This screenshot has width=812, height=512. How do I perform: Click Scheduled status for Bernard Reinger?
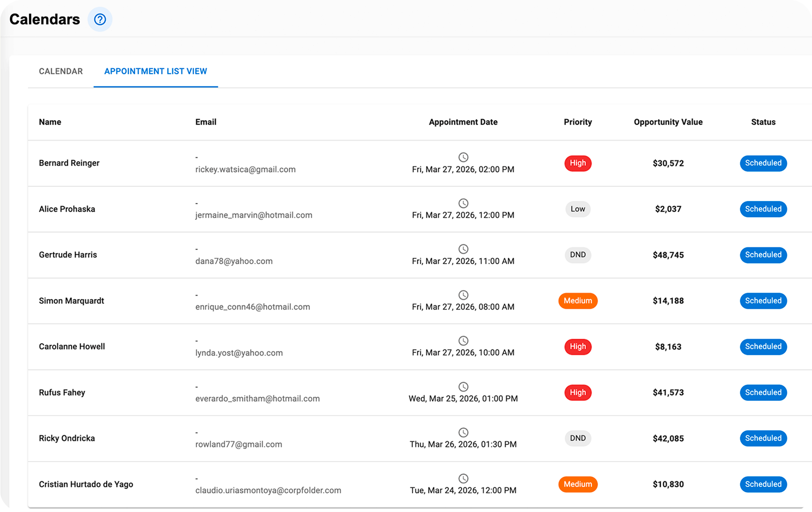click(763, 163)
